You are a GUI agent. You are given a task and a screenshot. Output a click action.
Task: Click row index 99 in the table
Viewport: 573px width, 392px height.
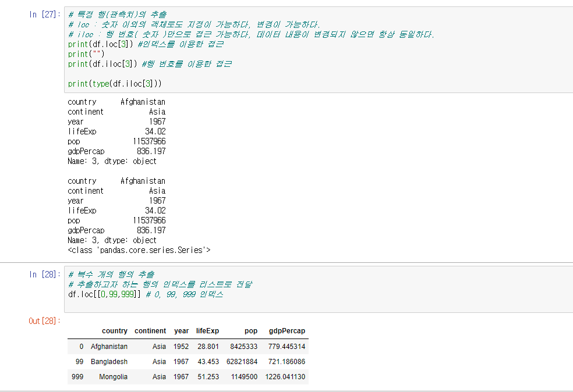tap(79, 361)
